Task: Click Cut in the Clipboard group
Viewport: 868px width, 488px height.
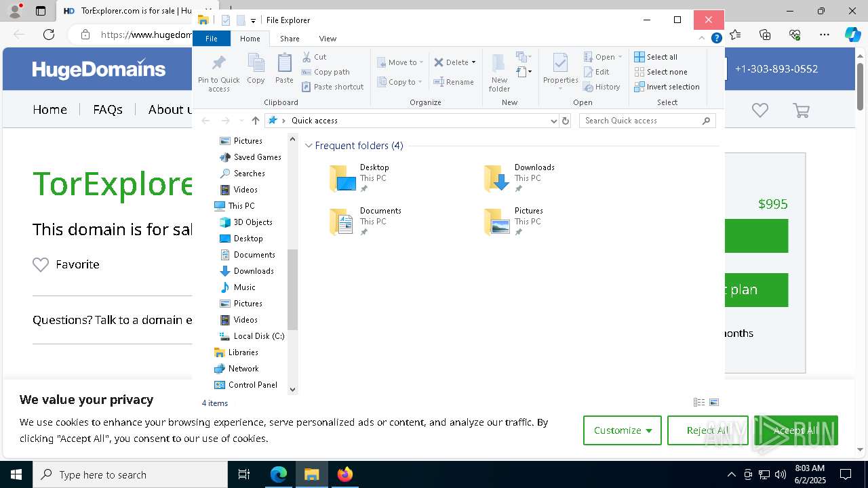Action: click(314, 57)
